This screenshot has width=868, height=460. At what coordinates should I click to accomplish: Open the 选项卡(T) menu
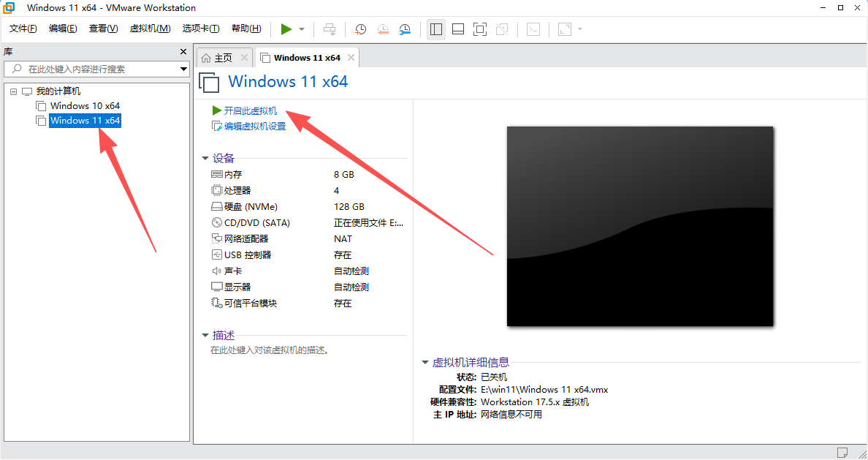pos(201,29)
